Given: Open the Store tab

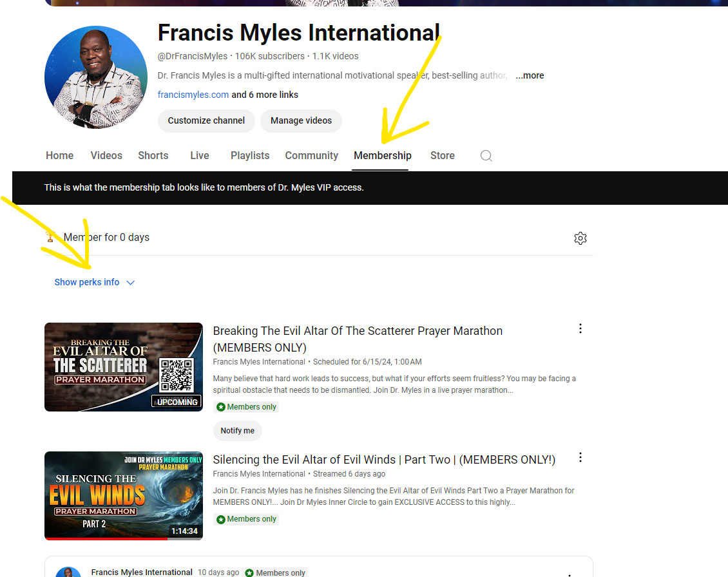Looking at the screenshot, I should [x=443, y=155].
